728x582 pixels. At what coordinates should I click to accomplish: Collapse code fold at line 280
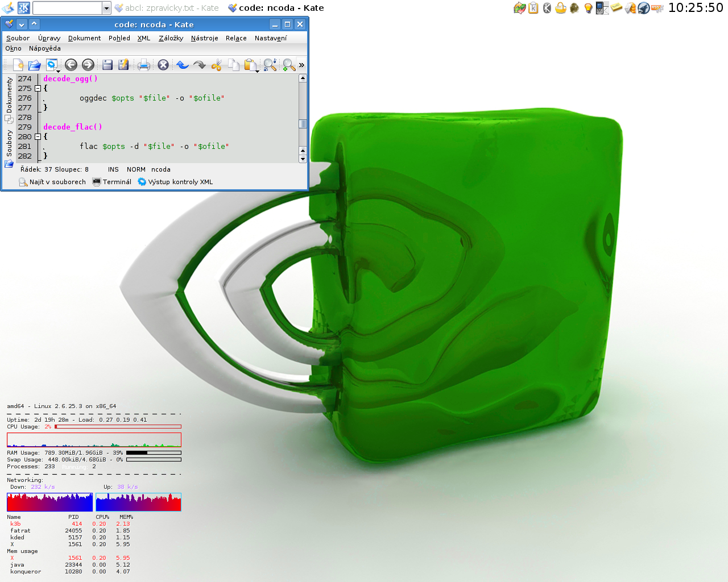[38, 137]
